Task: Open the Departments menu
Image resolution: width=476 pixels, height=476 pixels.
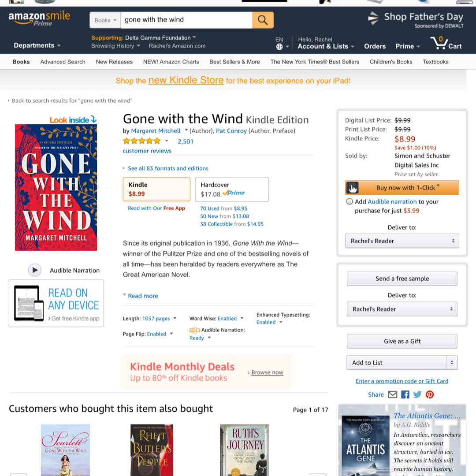Action: point(37,45)
